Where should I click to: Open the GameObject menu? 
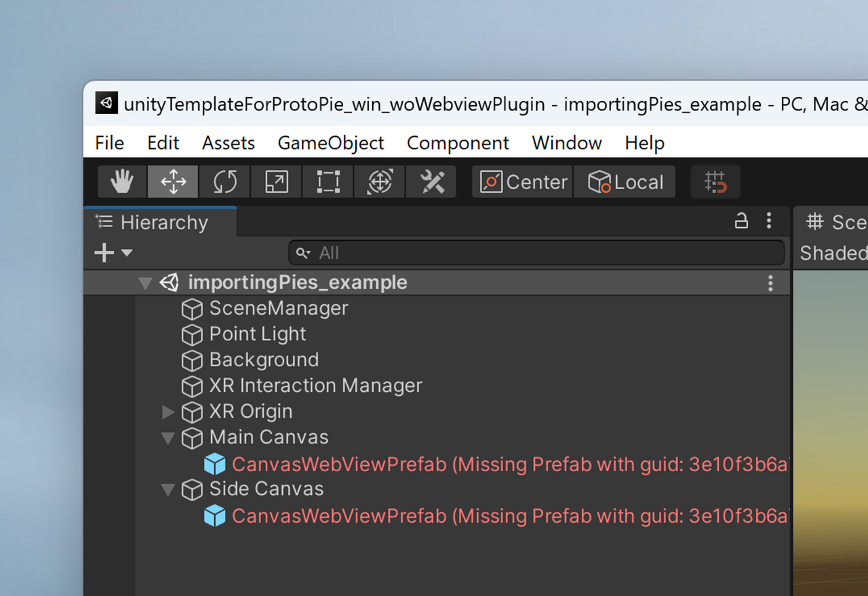[331, 143]
